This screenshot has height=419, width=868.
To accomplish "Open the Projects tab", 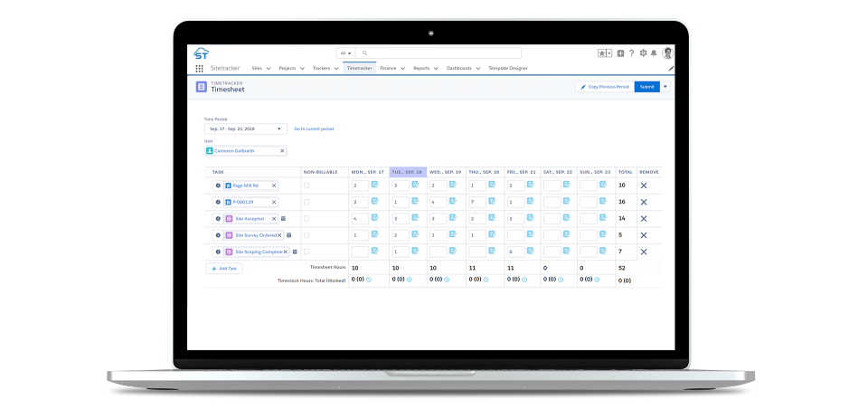I will tap(288, 68).
